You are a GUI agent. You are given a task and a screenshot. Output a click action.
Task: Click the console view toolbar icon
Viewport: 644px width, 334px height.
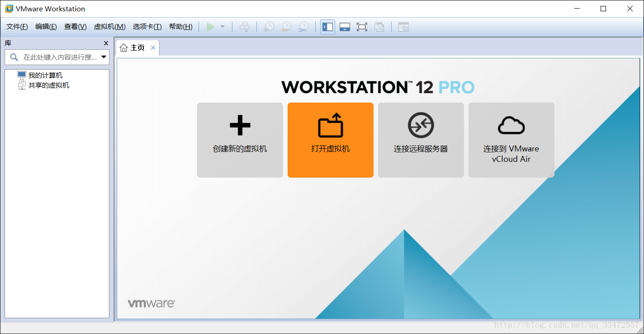pyautogui.click(x=403, y=27)
